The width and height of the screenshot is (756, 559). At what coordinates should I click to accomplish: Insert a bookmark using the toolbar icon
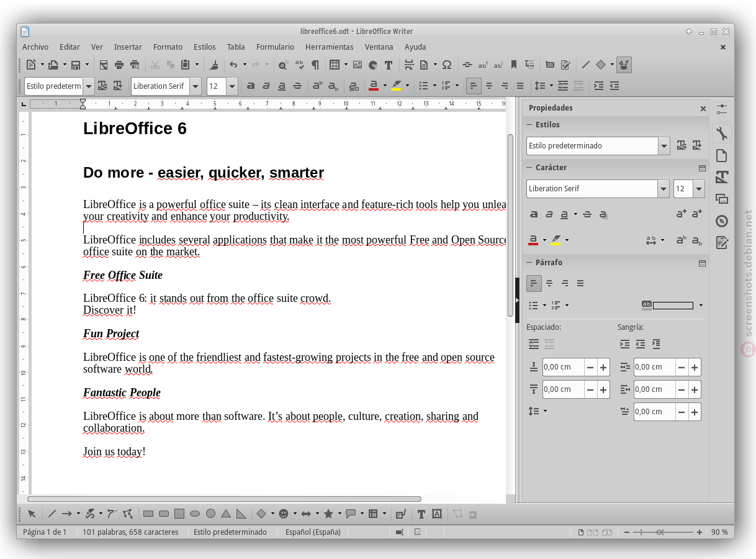point(514,65)
